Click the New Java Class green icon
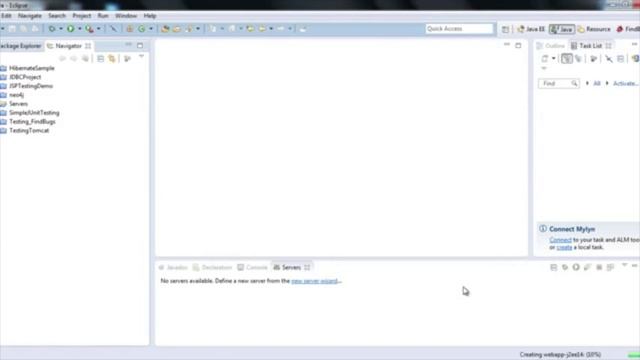 (x=141, y=29)
